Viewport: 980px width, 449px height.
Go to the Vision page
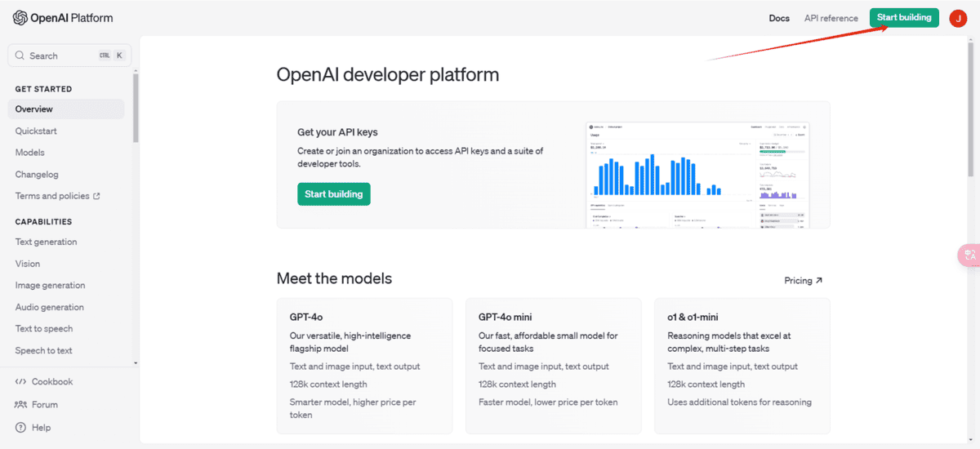point(27,264)
